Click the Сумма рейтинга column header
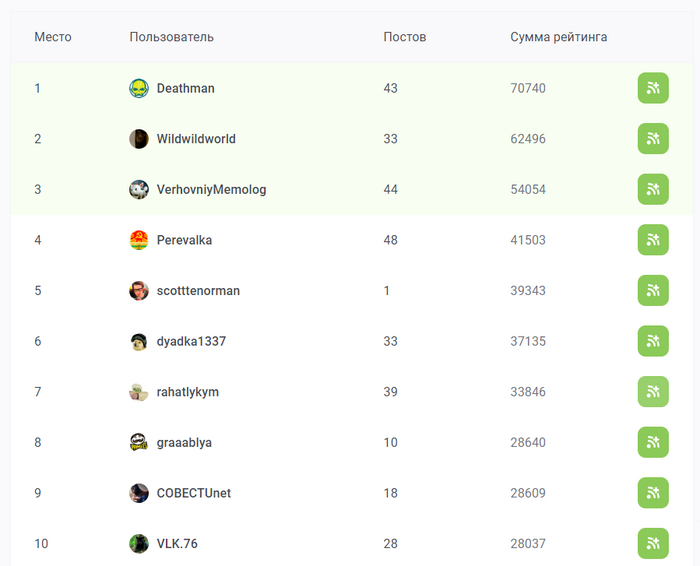 coord(558,37)
